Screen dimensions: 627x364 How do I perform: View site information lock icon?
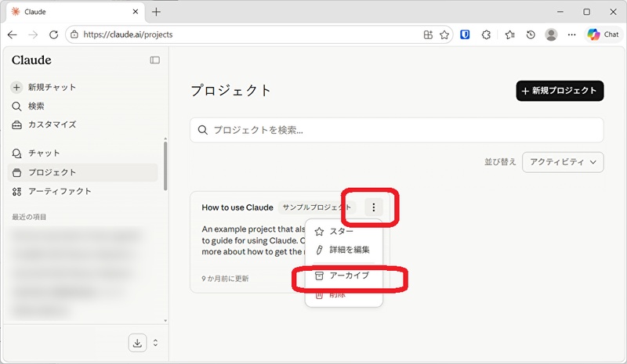pyautogui.click(x=74, y=34)
